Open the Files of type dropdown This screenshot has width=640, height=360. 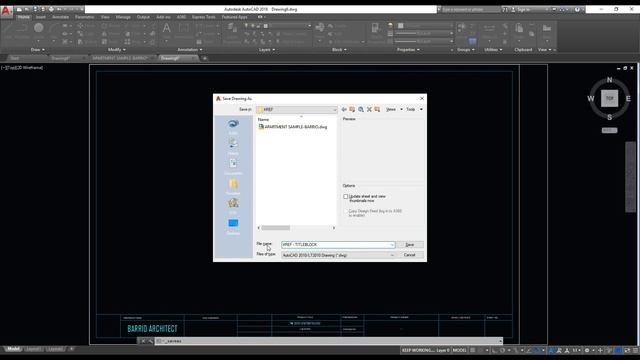click(338, 255)
